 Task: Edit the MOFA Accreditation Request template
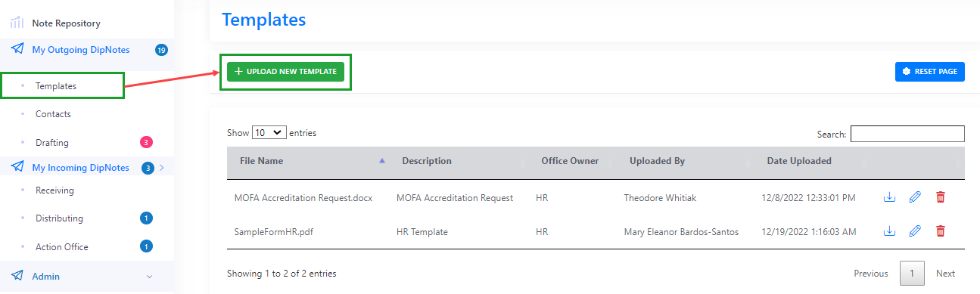point(915,197)
